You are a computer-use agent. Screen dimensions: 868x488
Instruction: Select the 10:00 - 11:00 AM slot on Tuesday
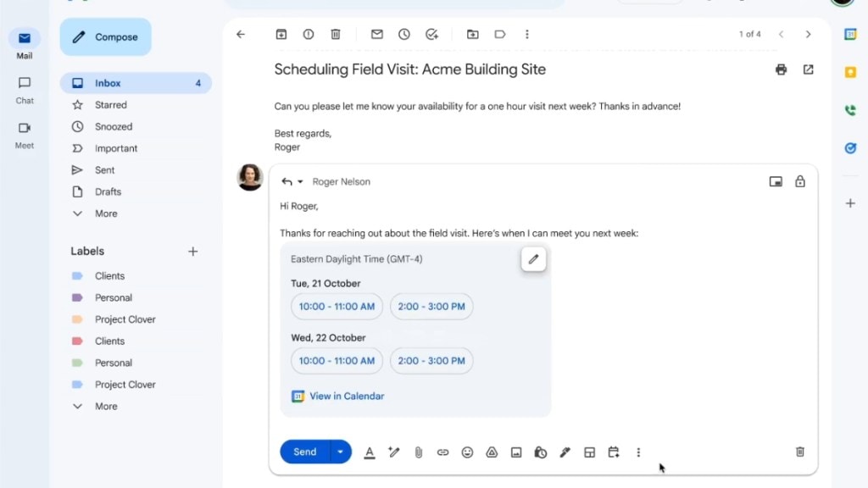click(336, 307)
